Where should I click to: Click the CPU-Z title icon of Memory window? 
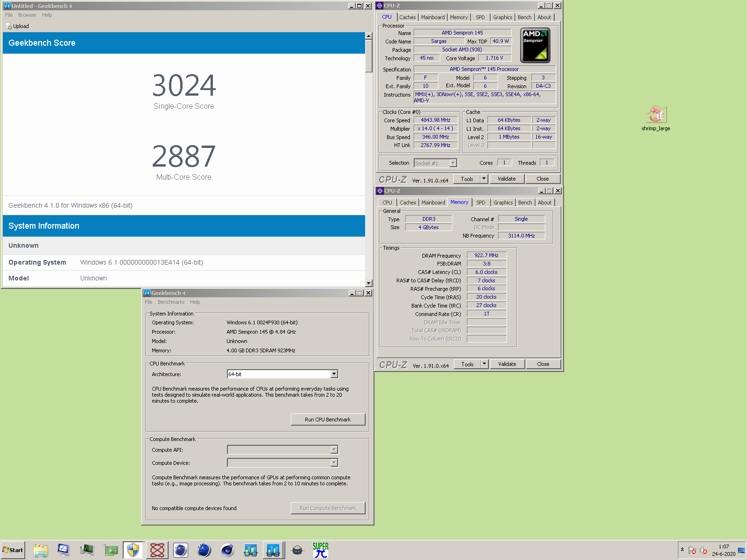tap(380, 191)
